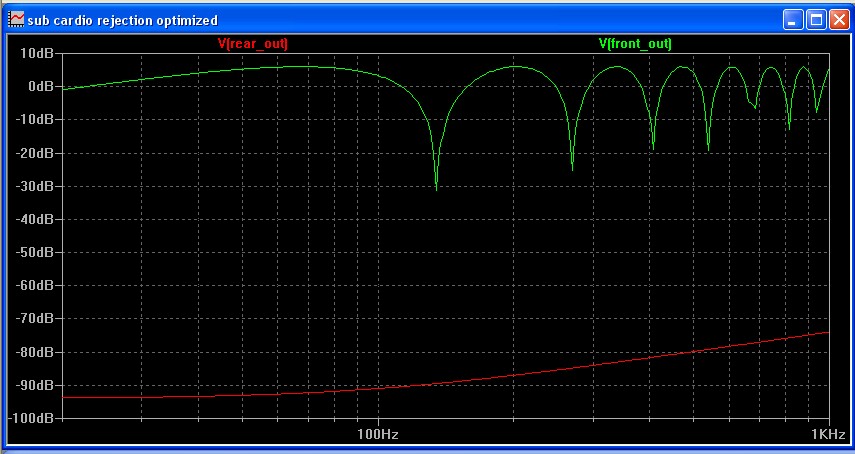855x454 pixels.
Task: Click the waveform icon in title bar
Action: pyautogui.click(x=16, y=20)
